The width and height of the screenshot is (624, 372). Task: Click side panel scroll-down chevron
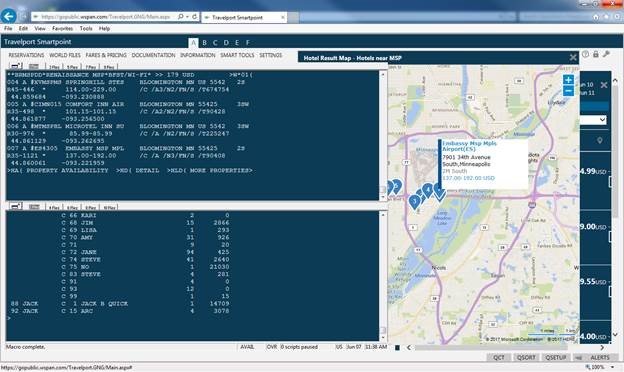[x=615, y=335]
